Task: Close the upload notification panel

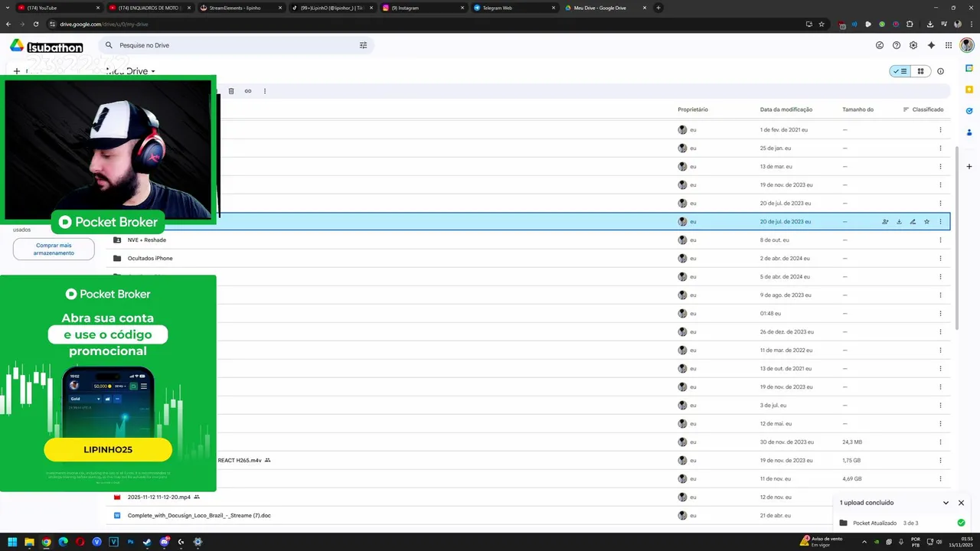Action: [961, 503]
